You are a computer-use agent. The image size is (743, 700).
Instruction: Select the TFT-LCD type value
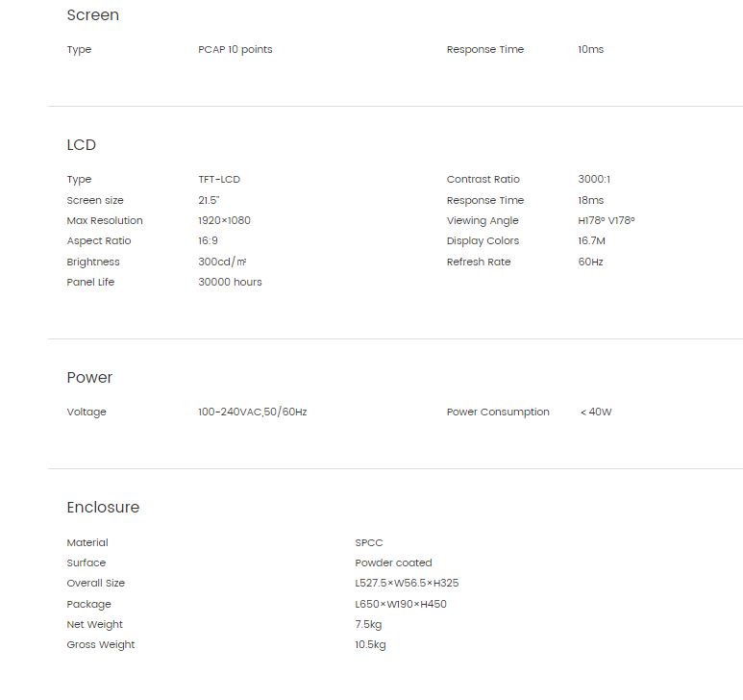tap(219, 179)
